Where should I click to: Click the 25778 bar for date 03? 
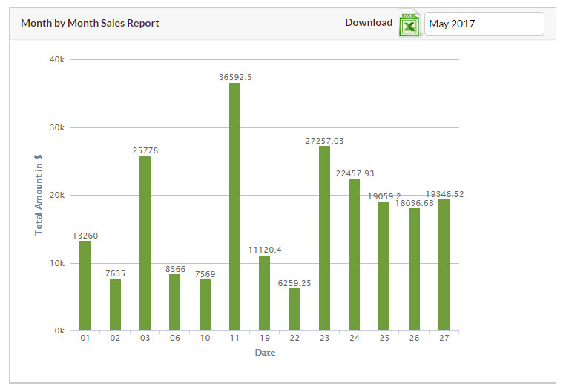click(145, 243)
